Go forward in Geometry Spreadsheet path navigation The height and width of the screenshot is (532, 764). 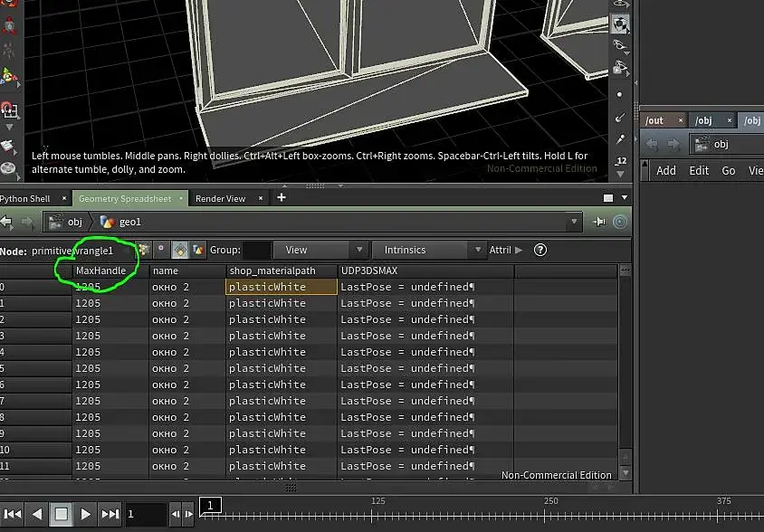27,223
